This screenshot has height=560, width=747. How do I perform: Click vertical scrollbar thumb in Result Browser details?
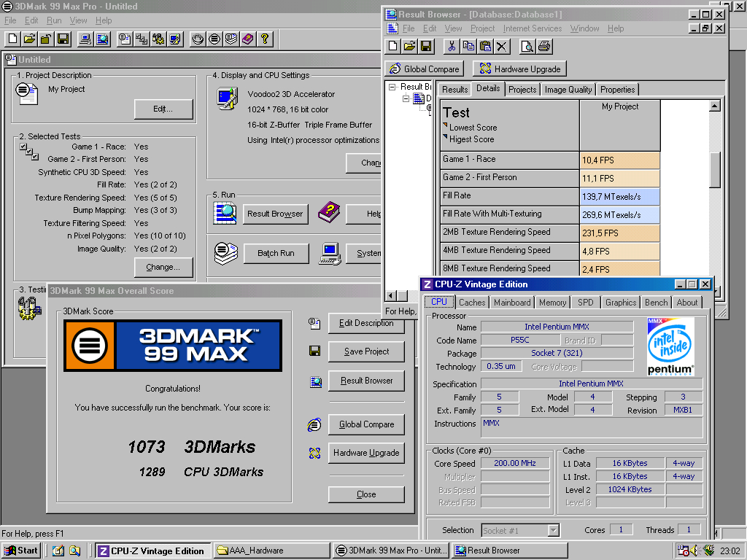point(715,169)
